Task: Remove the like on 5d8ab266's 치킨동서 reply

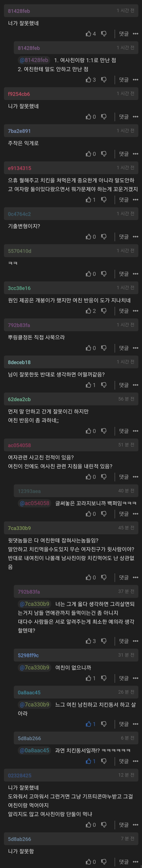Action: click(89, 761)
